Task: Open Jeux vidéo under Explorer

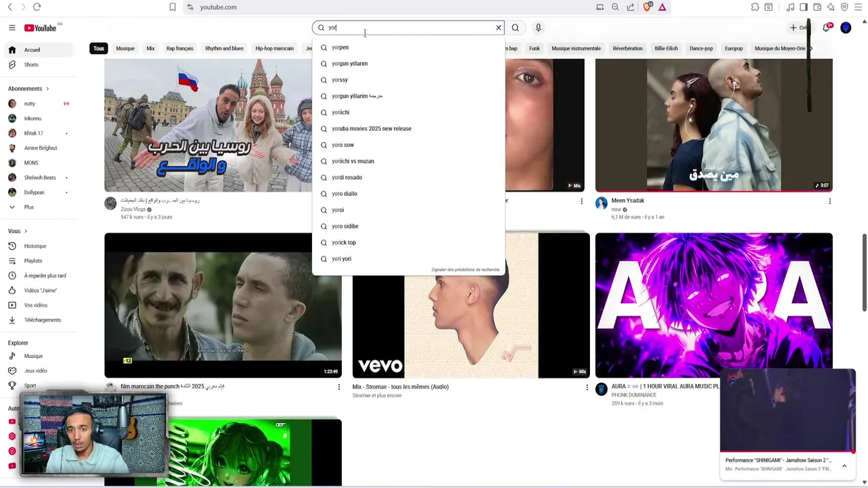Action: pyautogui.click(x=38, y=371)
